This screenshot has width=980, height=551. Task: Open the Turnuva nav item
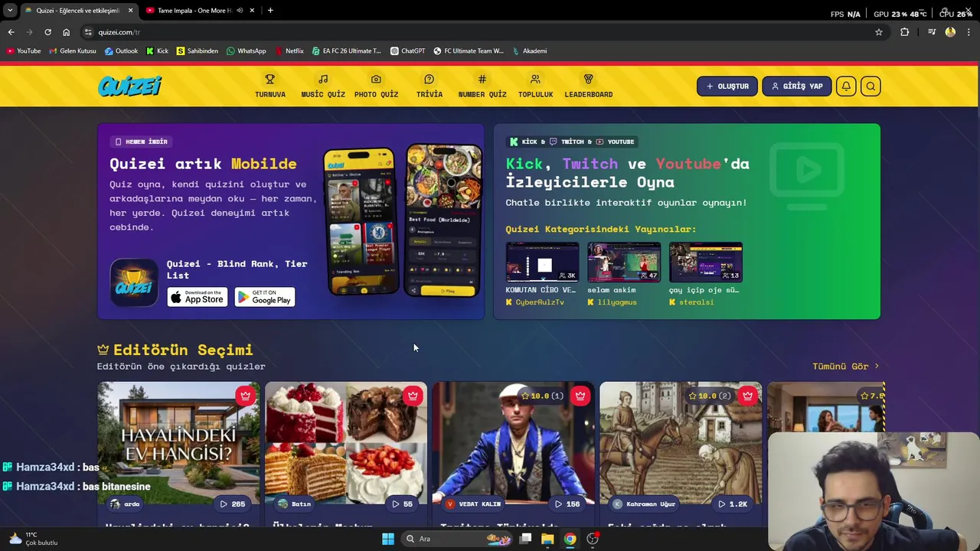point(270,86)
